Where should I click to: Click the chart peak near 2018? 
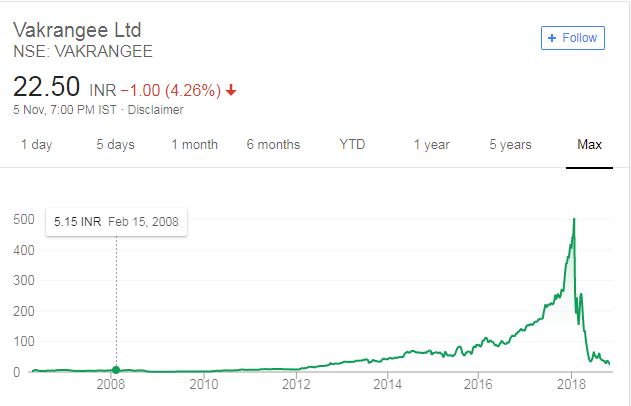click(574, 221)
